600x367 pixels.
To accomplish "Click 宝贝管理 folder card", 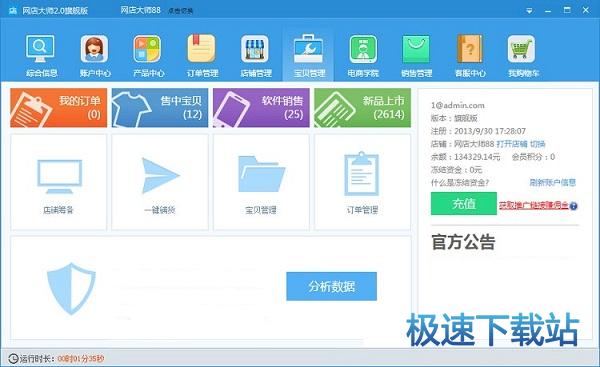I will (x=261, y=182).
